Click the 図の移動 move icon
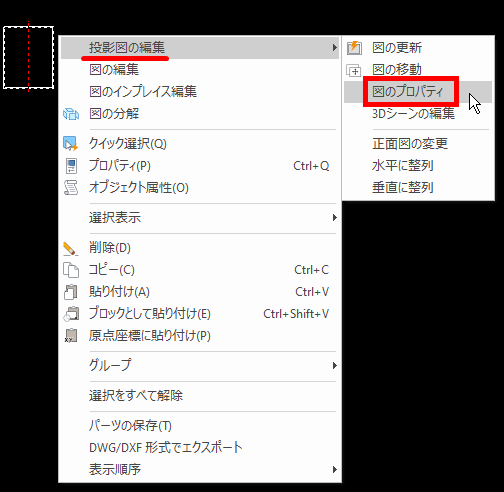Screen dimensions: 504x492 (x=354, y=70)
